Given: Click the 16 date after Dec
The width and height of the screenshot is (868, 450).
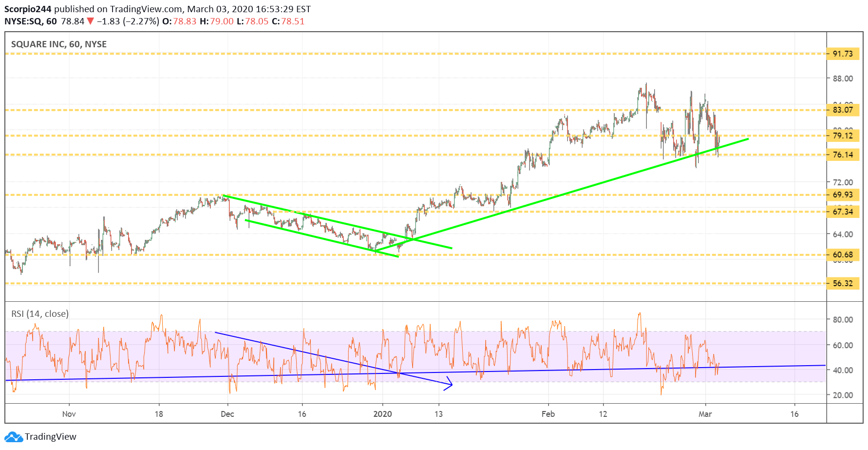Looking at the screenshot, I should (302, 414).
